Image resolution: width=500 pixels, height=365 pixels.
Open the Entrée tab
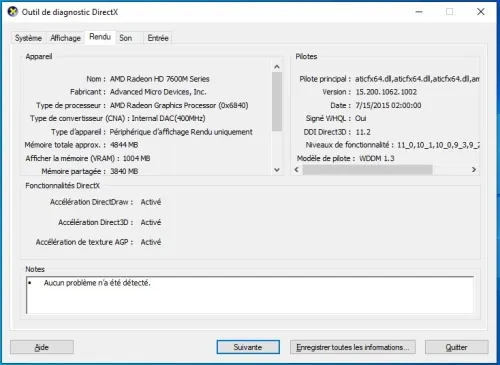158,38
